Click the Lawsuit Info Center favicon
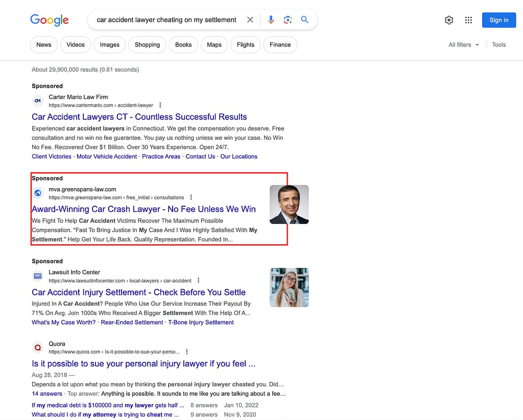The height and width of the screenshot is (420, 523). [38, 276]
